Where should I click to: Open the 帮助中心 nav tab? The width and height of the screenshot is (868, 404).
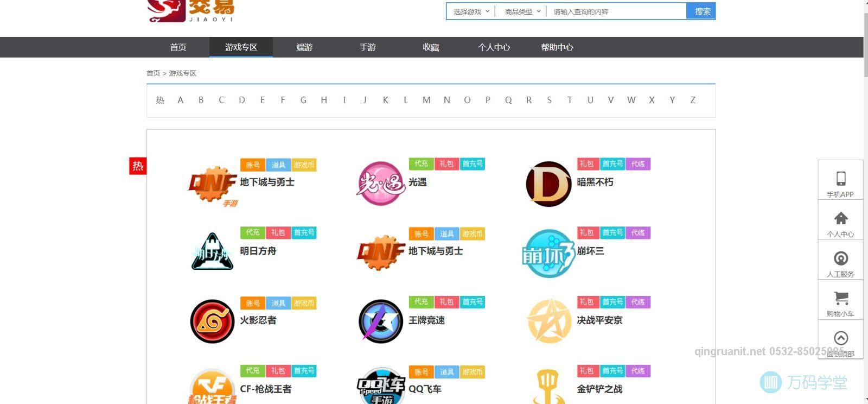(x=557, y=47)
